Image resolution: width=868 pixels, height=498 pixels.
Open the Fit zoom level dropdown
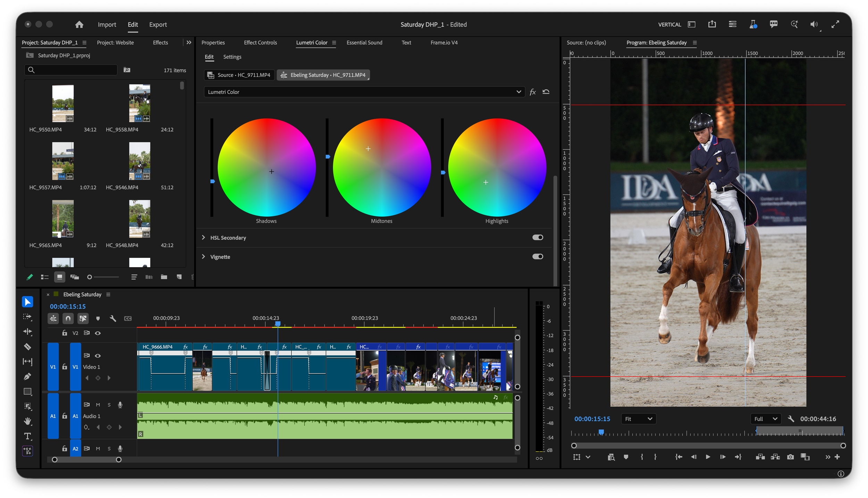coord(638,419)
